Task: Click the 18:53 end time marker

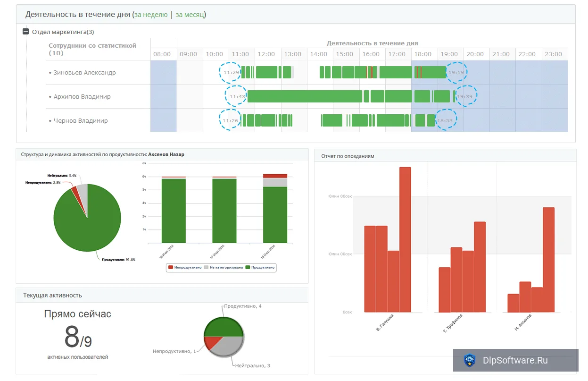Action: click(446, 120)
